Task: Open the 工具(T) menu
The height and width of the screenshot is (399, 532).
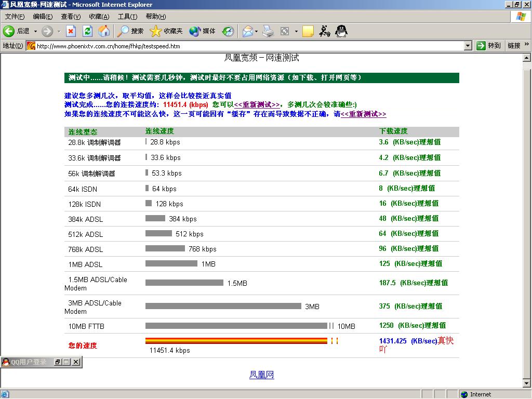Action: (x=128, y=17)
